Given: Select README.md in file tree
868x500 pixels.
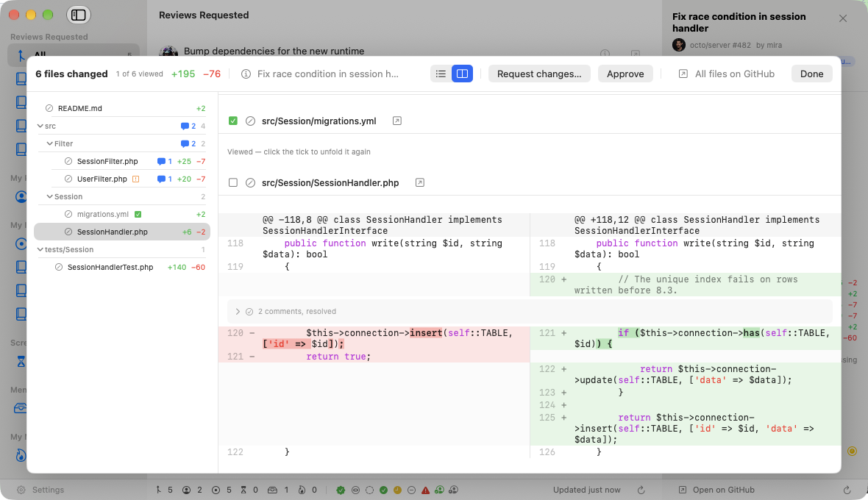Looking at the screenshot, I should click(x=122, y=108).
